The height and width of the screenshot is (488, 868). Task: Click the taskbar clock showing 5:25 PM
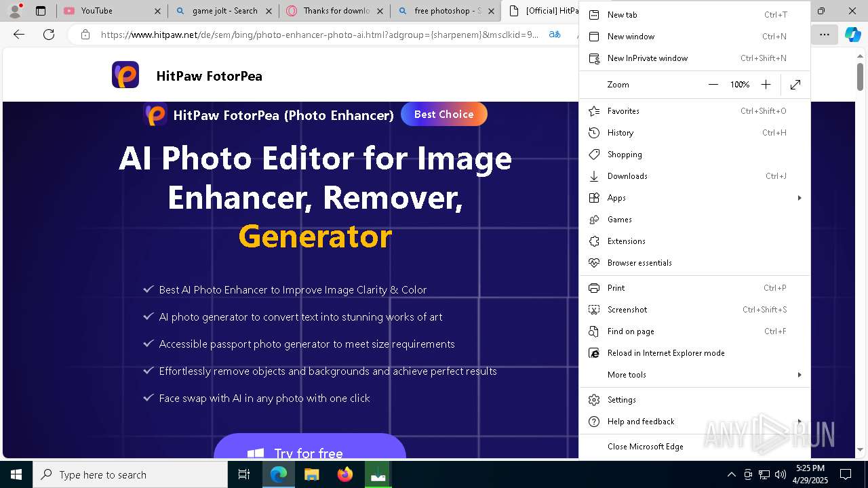tap(810, 474)
